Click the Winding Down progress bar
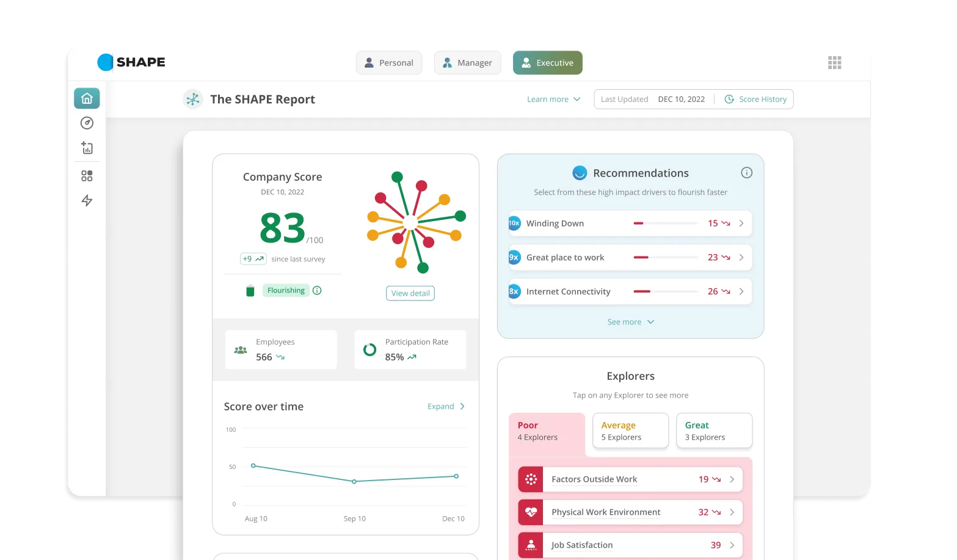This screenshot has height=560, width=957. click(665, 224)
